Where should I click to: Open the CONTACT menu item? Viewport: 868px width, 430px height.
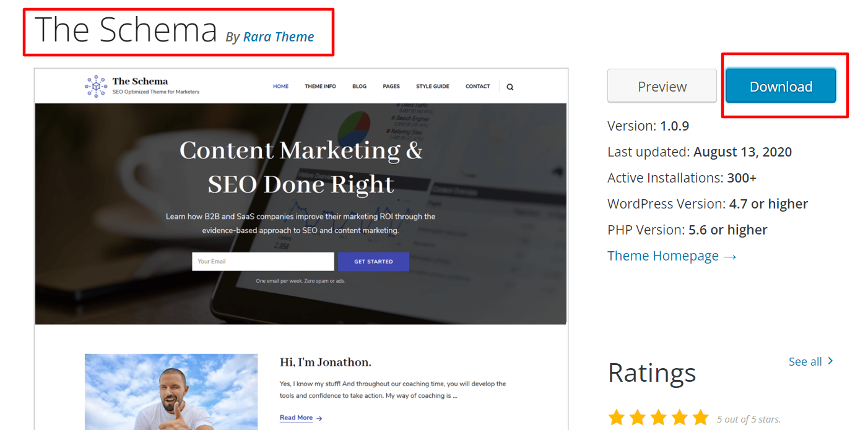point(477,86)
